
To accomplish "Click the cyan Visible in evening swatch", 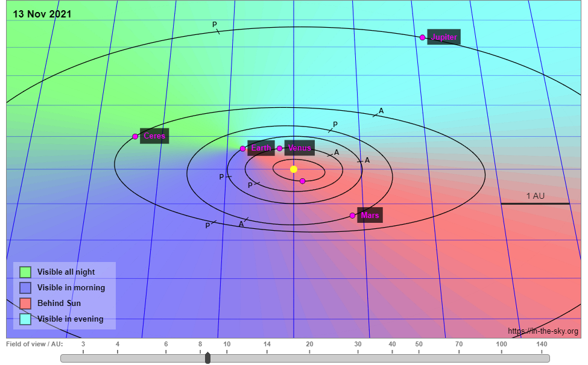I will pos(25,319).
